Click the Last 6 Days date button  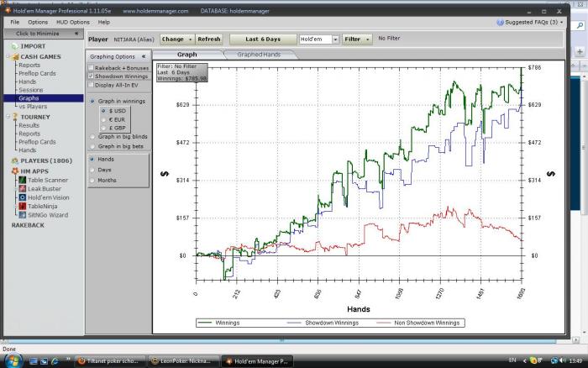click(x=263, y=39)
